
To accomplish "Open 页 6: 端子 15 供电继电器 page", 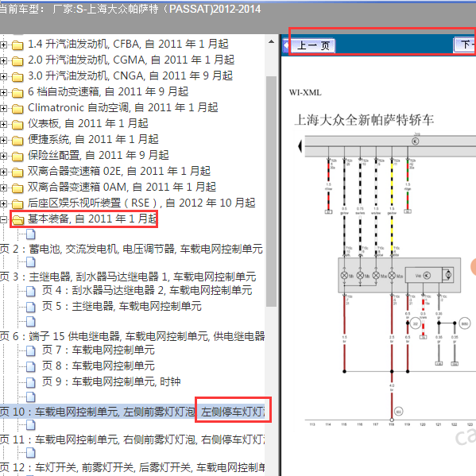I will pos(133,336).
